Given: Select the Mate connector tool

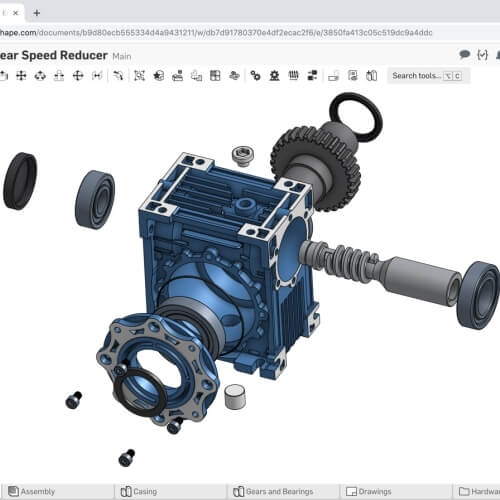Looking at the screenshot, I should [118, 76].
